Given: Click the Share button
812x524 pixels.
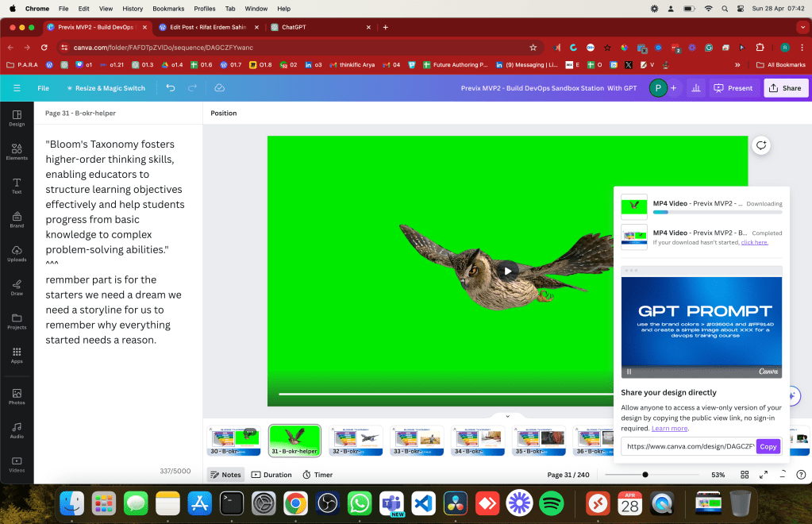Looking at the screenshot, I should (x=786, y=88).
